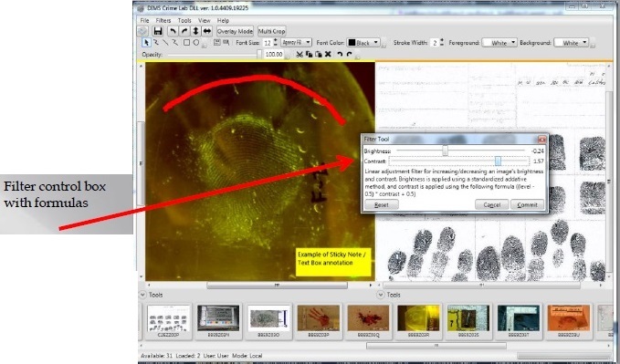
Task: Click the yellow sticky note annotation
Action: tap(333, 262)
